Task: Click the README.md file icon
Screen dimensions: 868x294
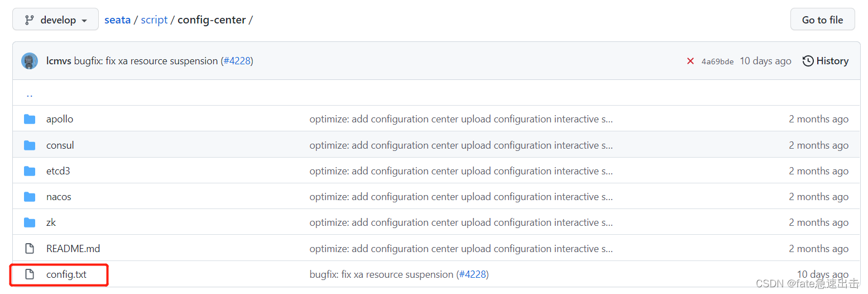Action: (x=30, y=249)
